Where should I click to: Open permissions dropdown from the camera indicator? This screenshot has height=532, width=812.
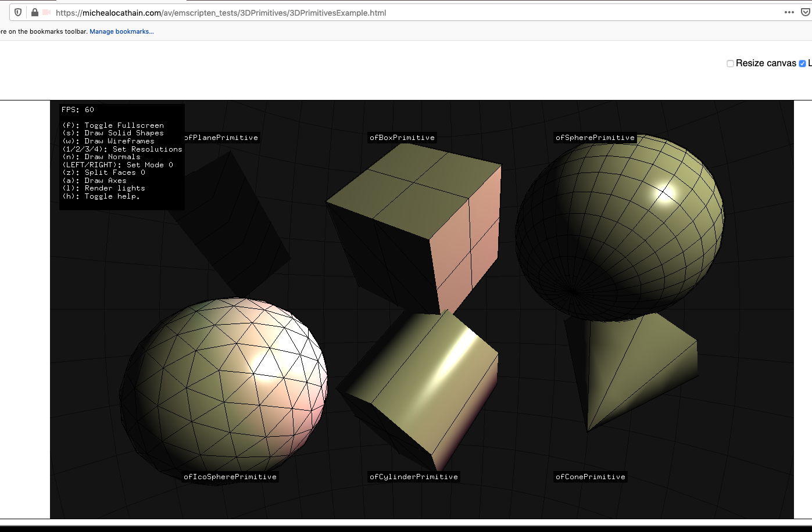point(46,12)
